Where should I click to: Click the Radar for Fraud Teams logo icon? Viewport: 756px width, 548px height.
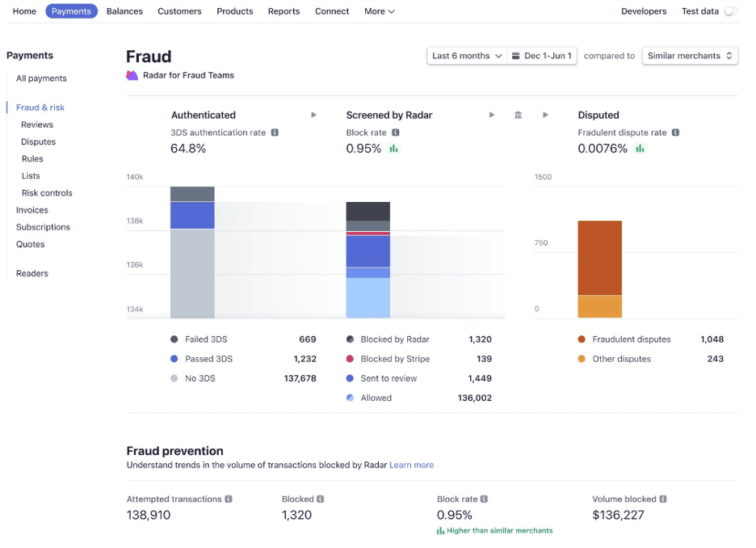click(x=130, y=74)
